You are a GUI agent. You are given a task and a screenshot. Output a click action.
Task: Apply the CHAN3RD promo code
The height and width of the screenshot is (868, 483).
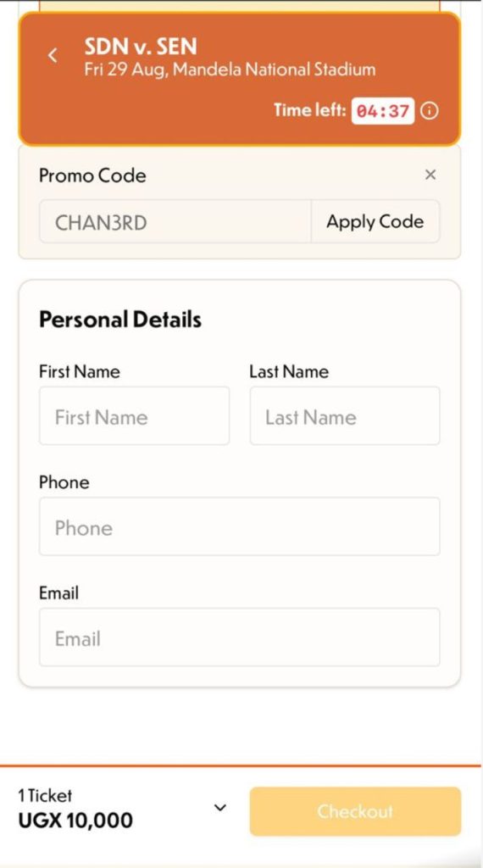tap(375, 221)
